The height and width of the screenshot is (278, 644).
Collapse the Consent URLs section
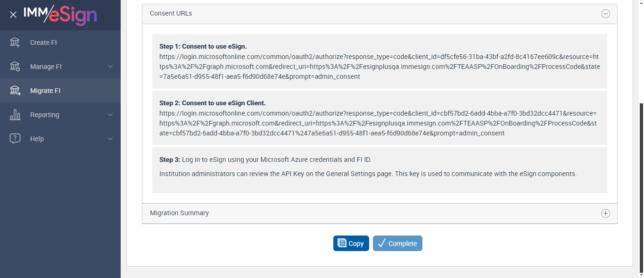[x=605, y=14]
